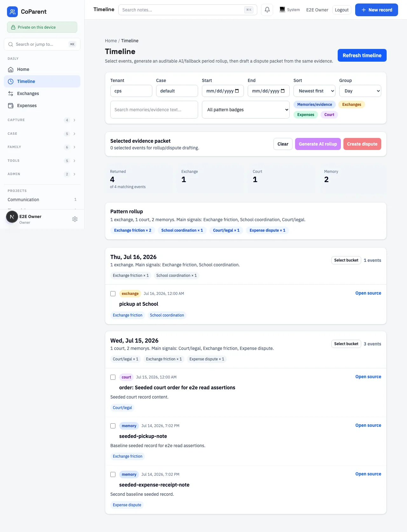Viewport: 407px width, 532px height.
Task: Open the End date calendar picker icon
Action: coord(283,91)
